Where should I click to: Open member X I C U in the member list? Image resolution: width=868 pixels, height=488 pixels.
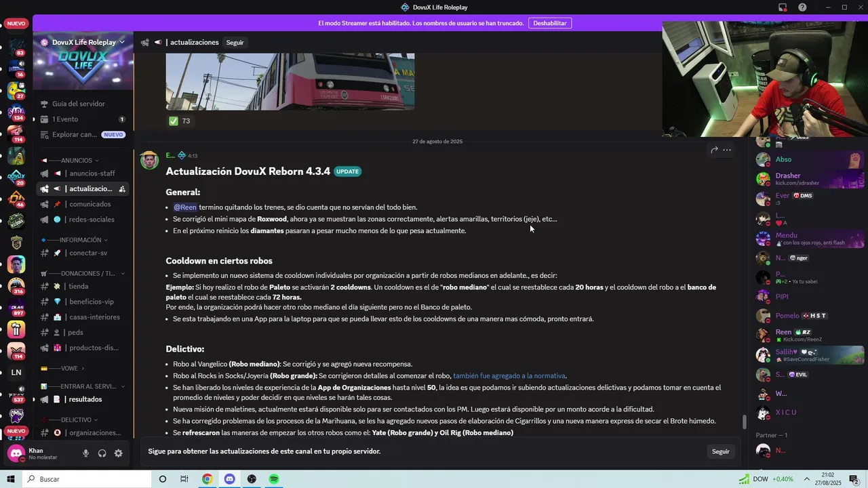[x=810, y=412]
